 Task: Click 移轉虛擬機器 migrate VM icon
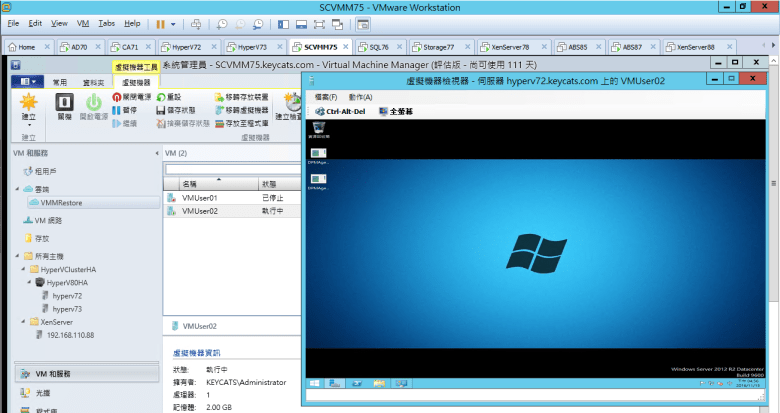click(x=220, y=110)
